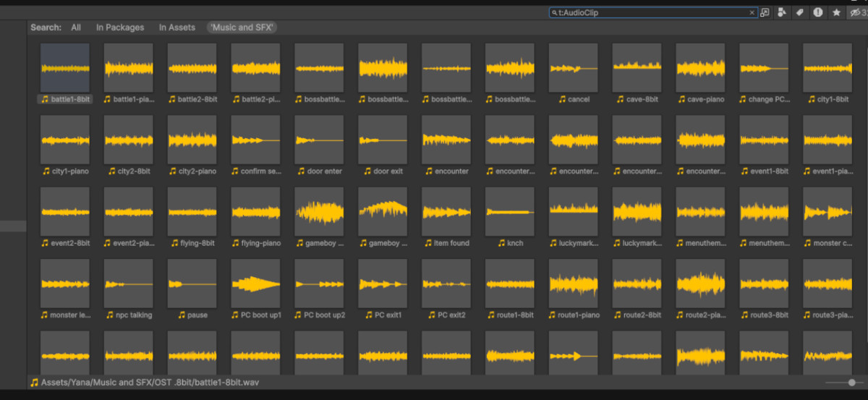
Task: Select the confirm se... sound clip
Action: tap(256, 146)
